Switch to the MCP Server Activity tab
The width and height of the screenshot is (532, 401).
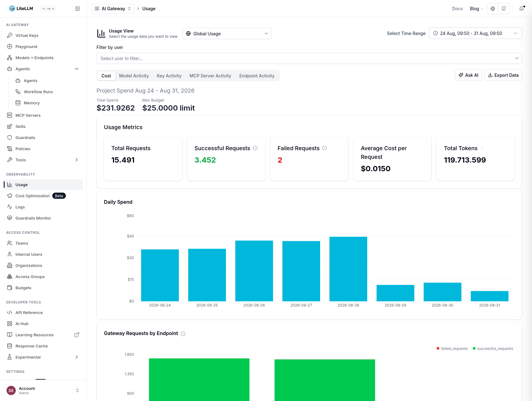coord(210,76)
